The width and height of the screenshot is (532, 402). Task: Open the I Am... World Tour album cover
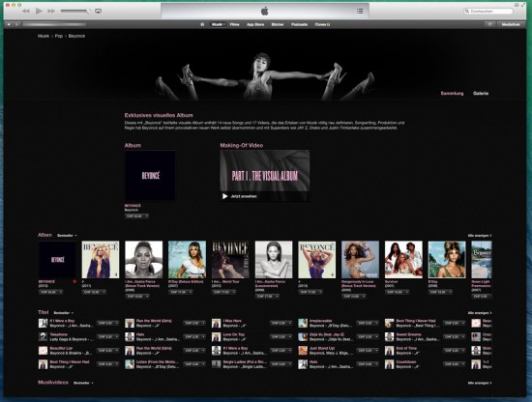tap(230, 260)
